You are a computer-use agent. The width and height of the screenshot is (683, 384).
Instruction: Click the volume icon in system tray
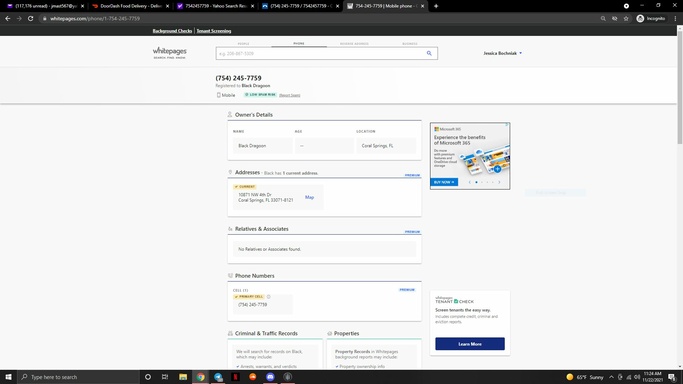pyautogui.click(x=637, y=377)
